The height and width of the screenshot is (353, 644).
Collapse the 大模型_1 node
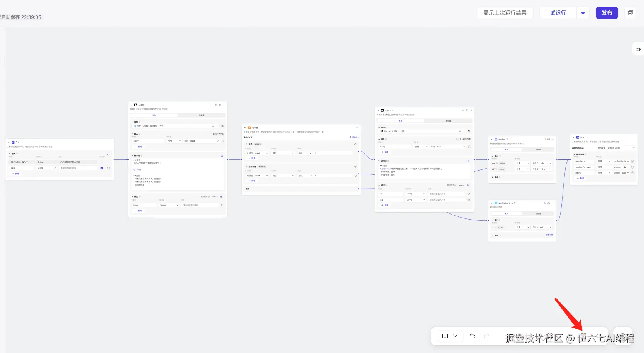point(378,110)
